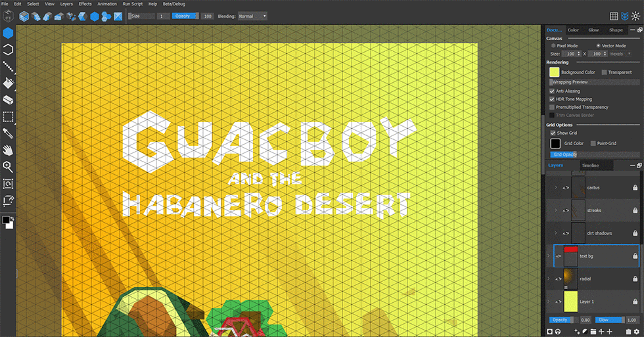Hide the cactus layer via eye icon
Viewport: 644px width, 337px height.
(x=564, y=188)
